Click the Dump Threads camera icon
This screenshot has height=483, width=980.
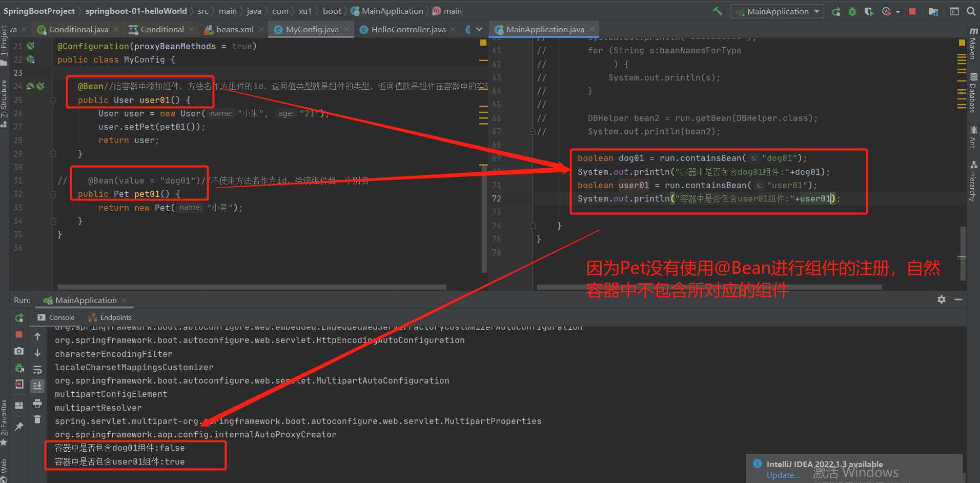point(19,351)
